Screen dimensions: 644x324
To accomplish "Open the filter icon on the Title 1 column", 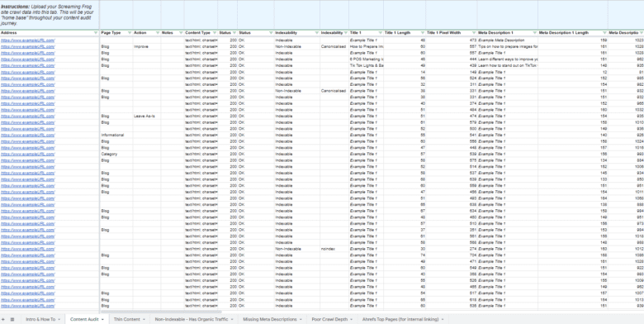I will tap(381, 32).
